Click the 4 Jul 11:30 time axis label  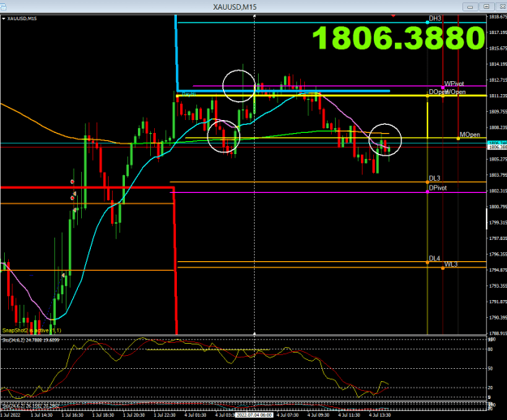(x=349, y=415)
